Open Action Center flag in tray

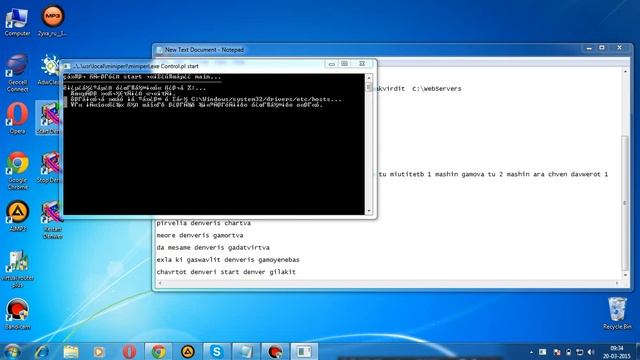click(x=557, y=352)
